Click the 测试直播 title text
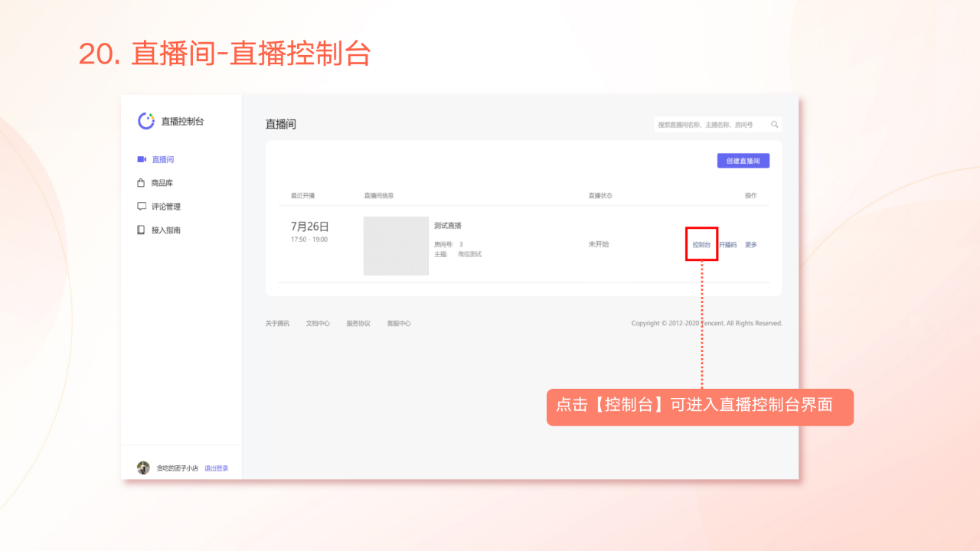 (x=448, y=226)
